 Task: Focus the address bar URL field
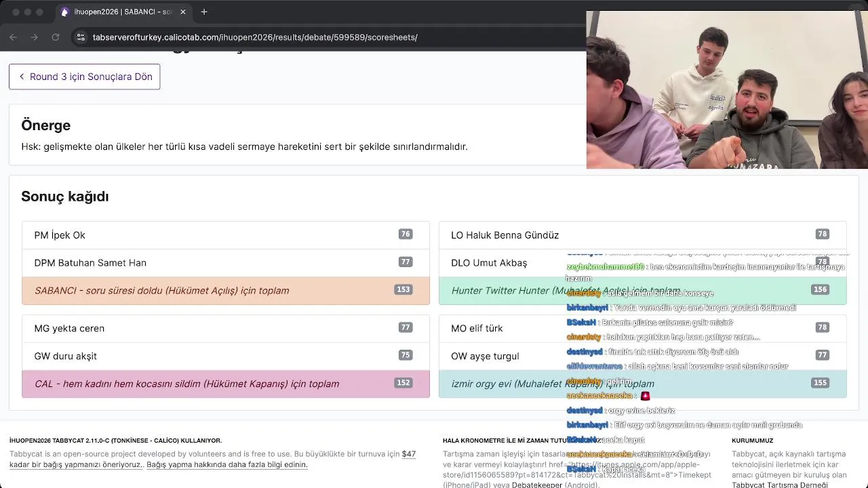pos(255,37)
